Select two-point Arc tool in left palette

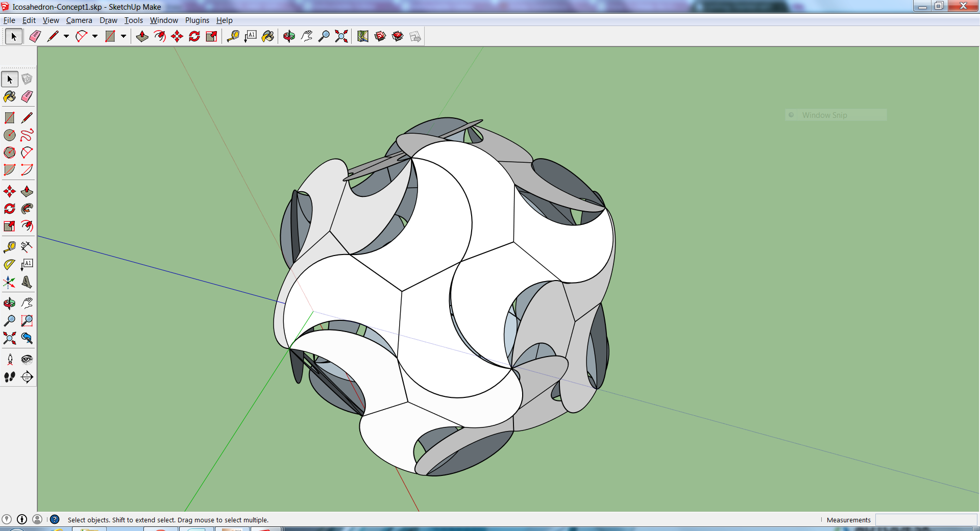coord(27,153)
